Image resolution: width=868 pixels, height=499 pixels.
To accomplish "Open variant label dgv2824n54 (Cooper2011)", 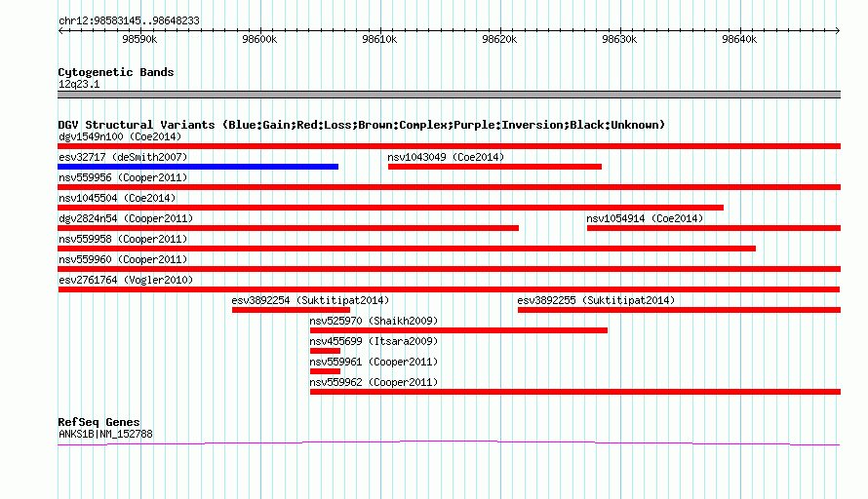I will coord(126,218).
